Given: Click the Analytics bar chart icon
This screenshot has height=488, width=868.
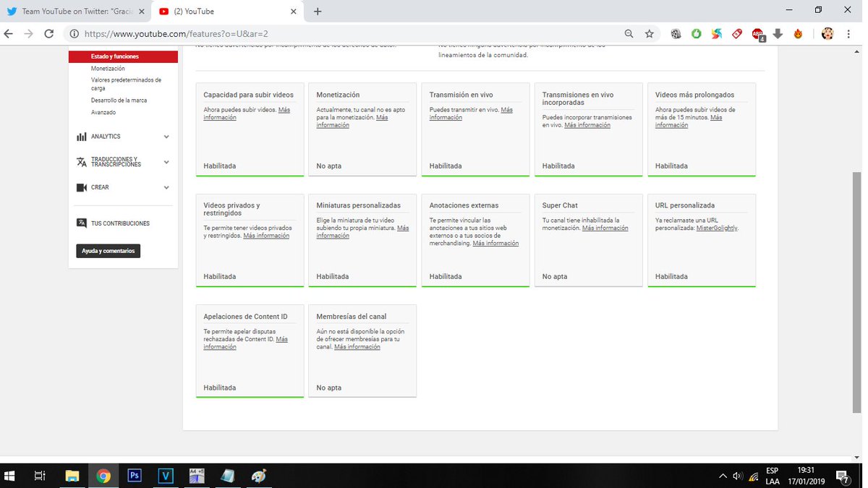Looking at the screenshot, I should click(x=82, y=137).
